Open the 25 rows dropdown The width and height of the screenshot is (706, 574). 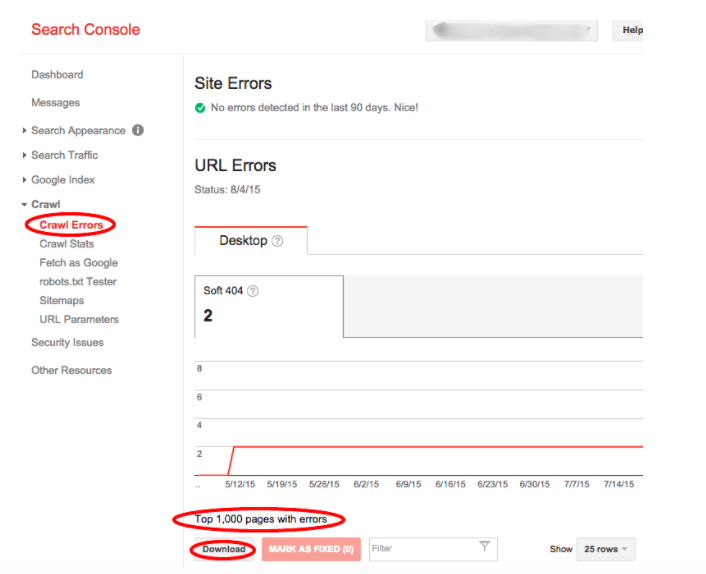(606, 549)
